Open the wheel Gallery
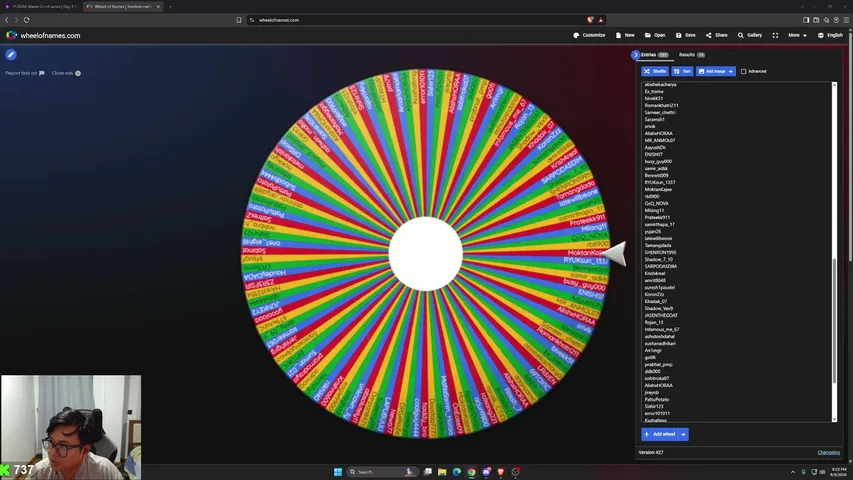Screen dimensions: 853x480 tap(750, 35)
